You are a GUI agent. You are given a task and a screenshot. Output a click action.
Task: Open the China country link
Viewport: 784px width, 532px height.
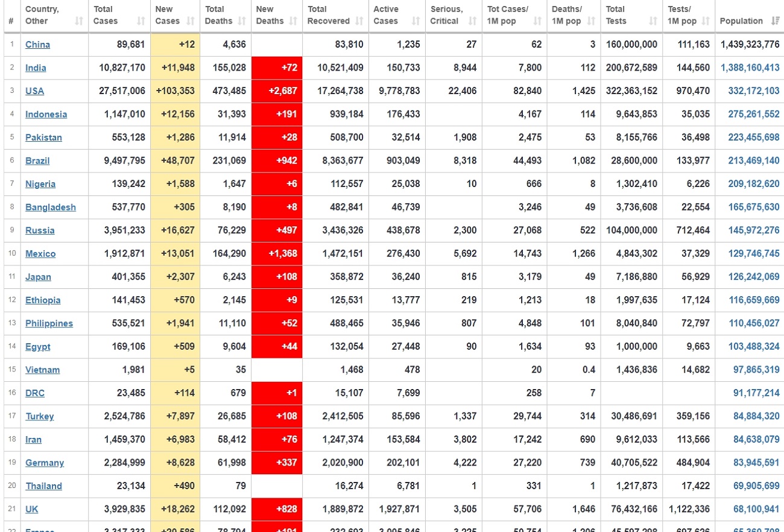37,45
